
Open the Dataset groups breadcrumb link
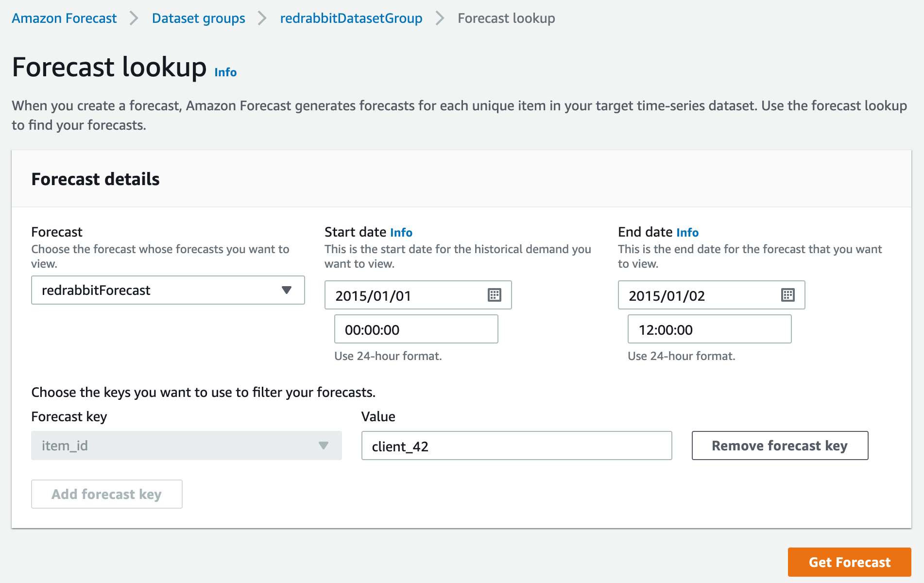pyautogui.click(x=198, y=18)
